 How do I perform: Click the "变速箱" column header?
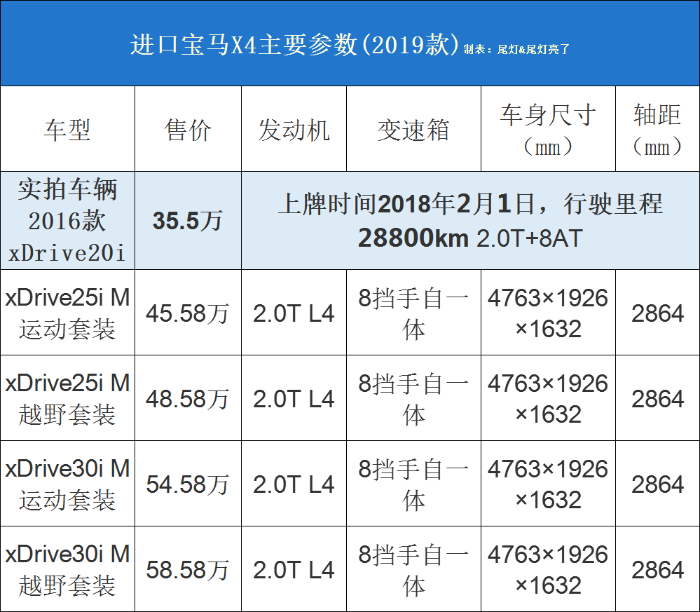pos(413,130)
